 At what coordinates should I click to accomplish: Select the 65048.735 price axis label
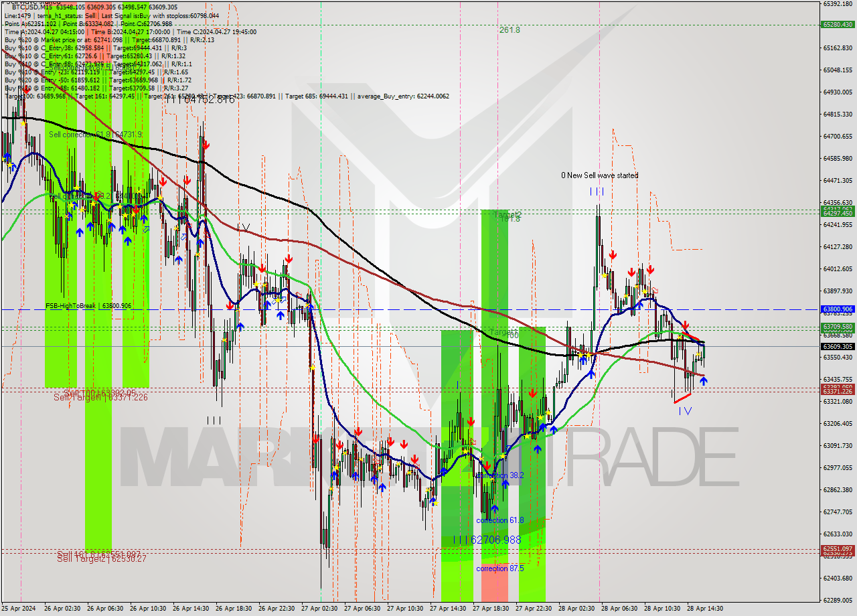click(837, 70)
